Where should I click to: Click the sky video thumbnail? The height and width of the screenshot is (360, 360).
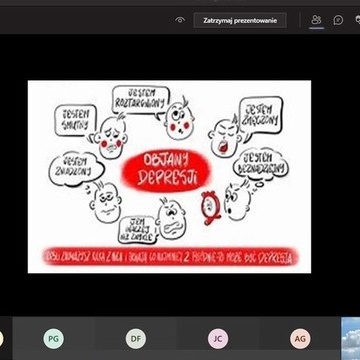click(x=350, y=338)
